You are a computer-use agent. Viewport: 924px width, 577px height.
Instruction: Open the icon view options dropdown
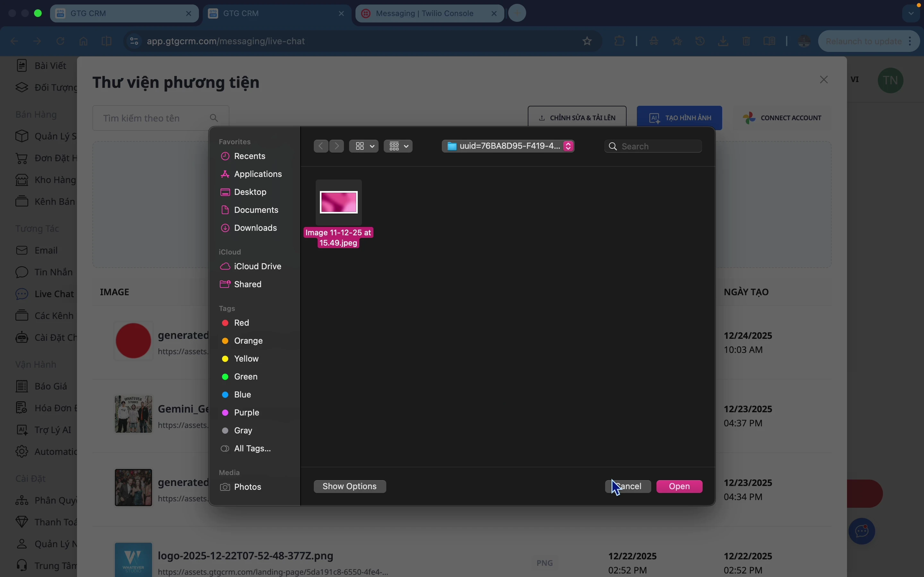364,146
